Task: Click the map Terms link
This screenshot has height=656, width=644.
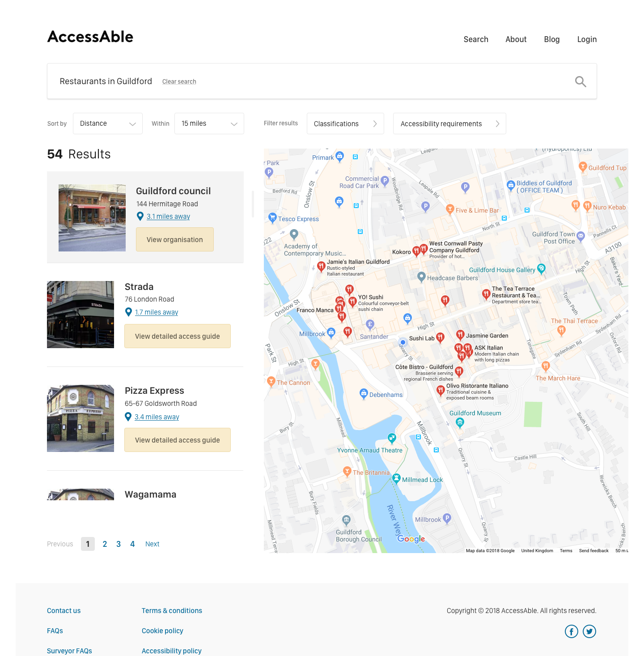Action: click(566, 551)
